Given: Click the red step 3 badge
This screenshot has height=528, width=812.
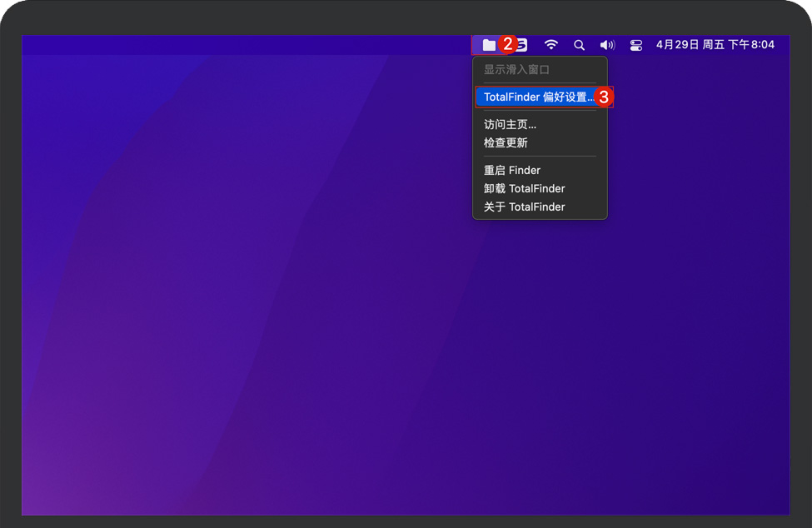Looking at the screenshot, I should point(605,97).
